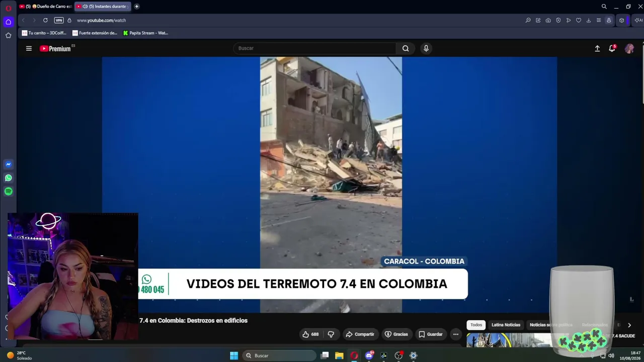Open YouTube notifications bell
The width and height of the screenshot is (644, 362).
point(612,48)
